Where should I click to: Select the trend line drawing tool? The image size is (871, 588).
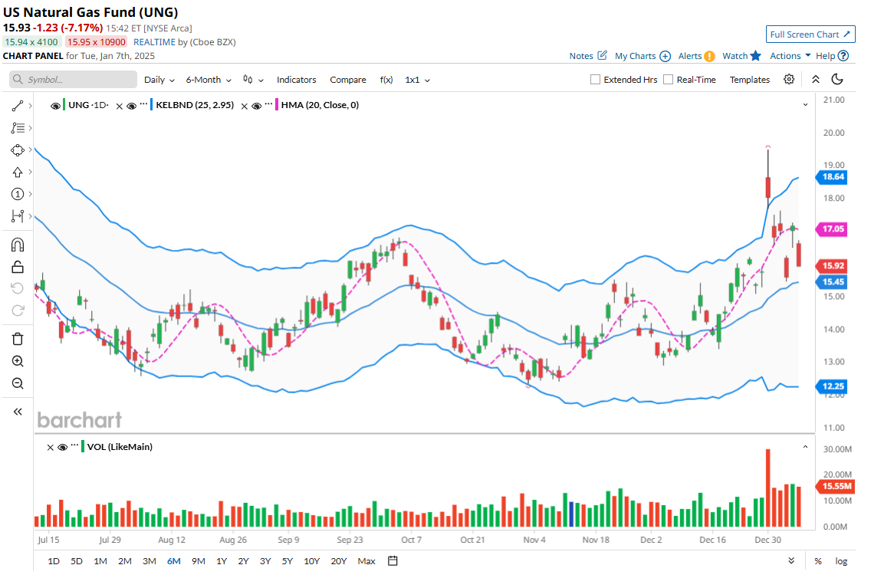pos(18,106)
